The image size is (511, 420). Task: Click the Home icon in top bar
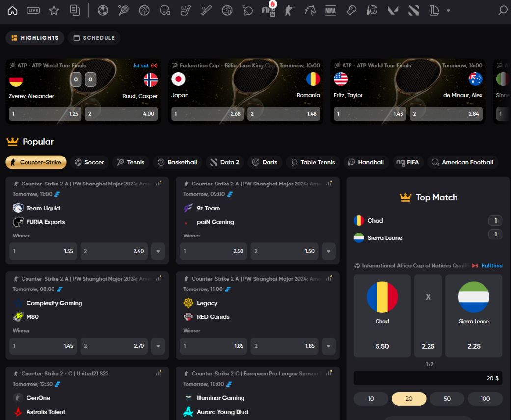click(x=12, y=10)
